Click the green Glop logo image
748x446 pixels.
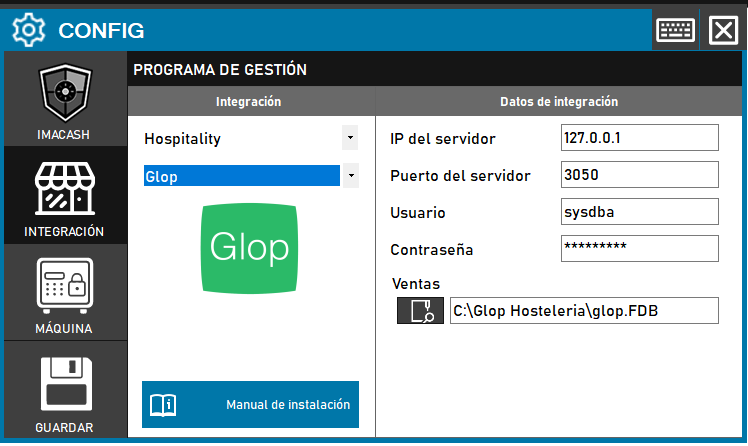249,247
